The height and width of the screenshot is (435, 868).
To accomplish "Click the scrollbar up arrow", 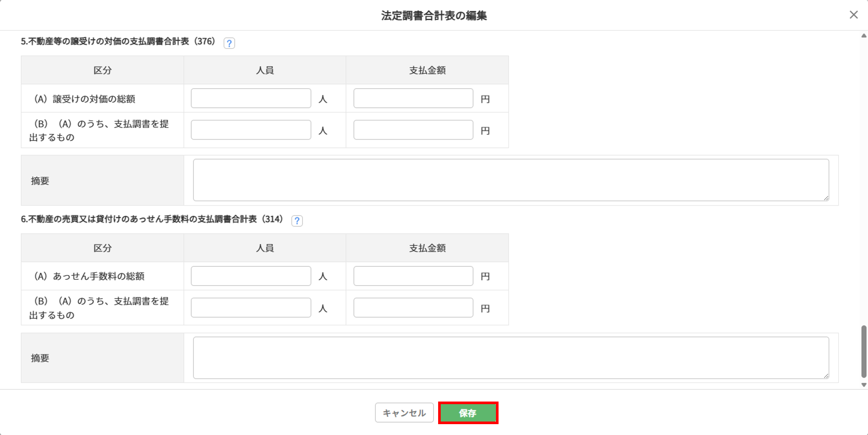I will tap(864, 36).
